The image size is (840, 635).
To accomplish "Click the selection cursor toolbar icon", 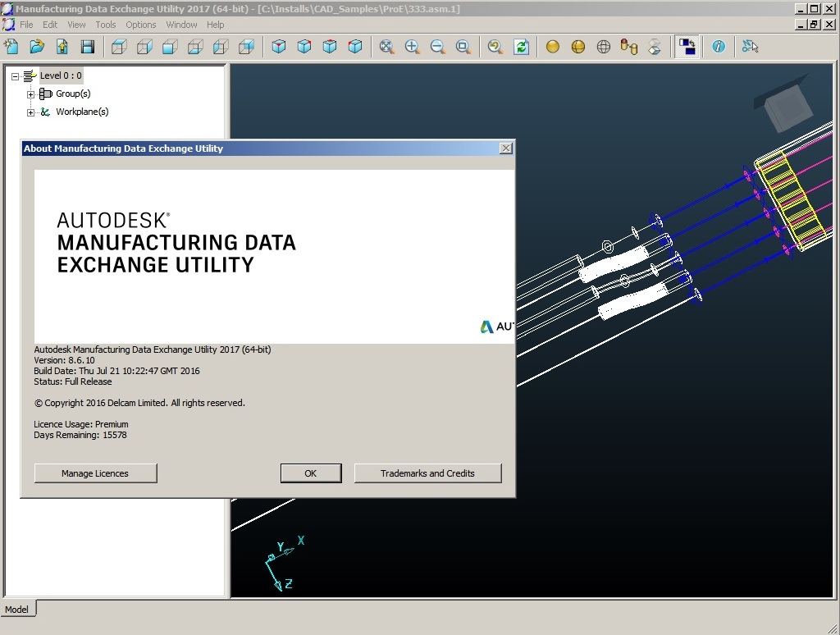I will pos(750,47).
